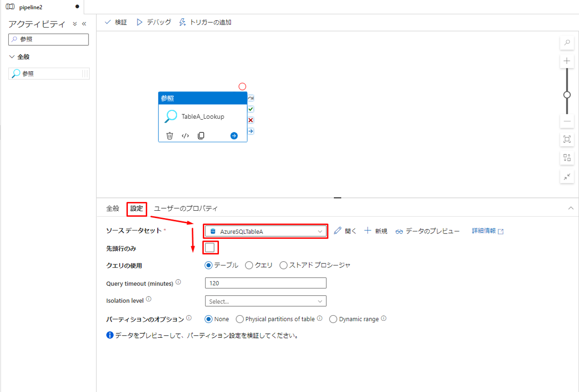Viewport: 579px width, 392px height.
Task: Open the AzureSQLTableA source dataset dropdown
Action: (266, 231)
